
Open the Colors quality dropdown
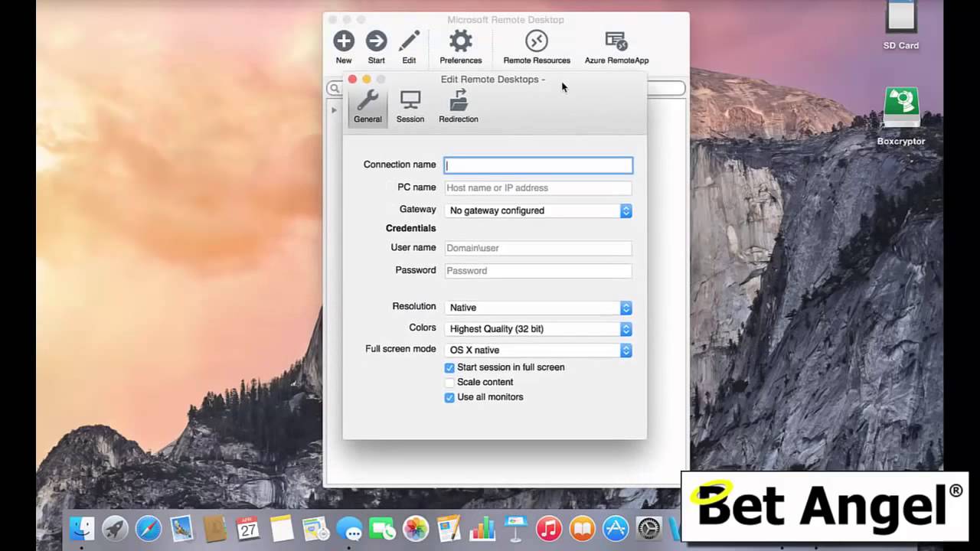pyautogui.click(x=538, y=329)
